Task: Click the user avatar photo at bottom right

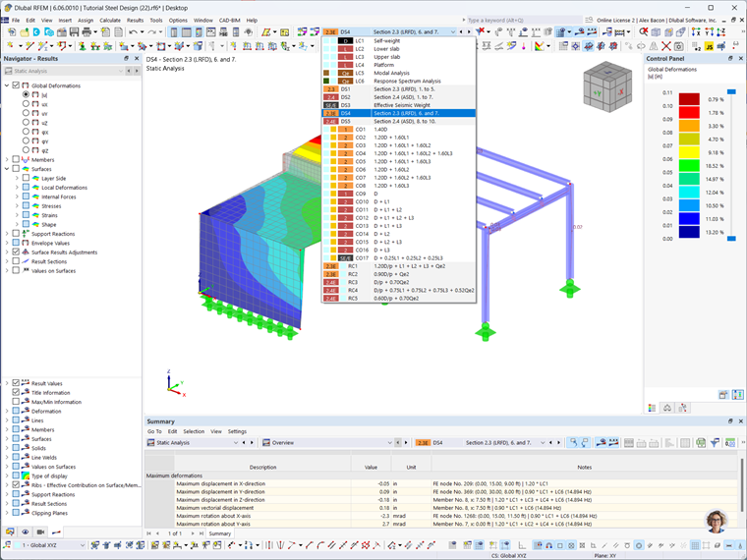Action: coord(716,521)
